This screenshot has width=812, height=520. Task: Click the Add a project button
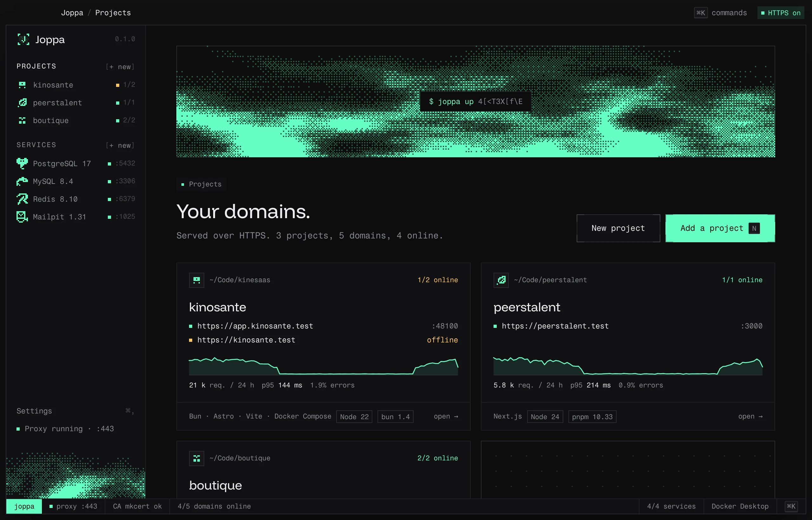click(720, 228)
